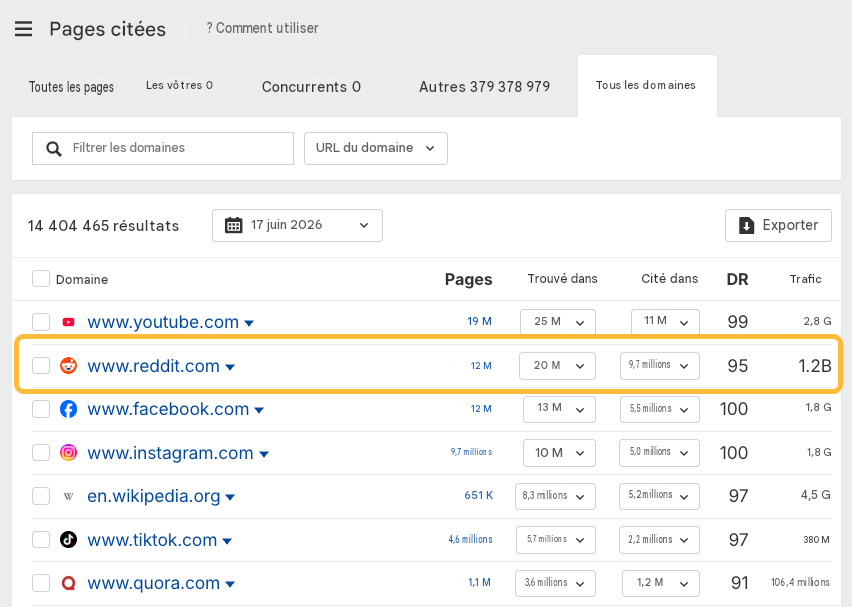Screen dimensions: 852x607
Task: Check the www.youtube.com row checkbox
Action: 41,322
